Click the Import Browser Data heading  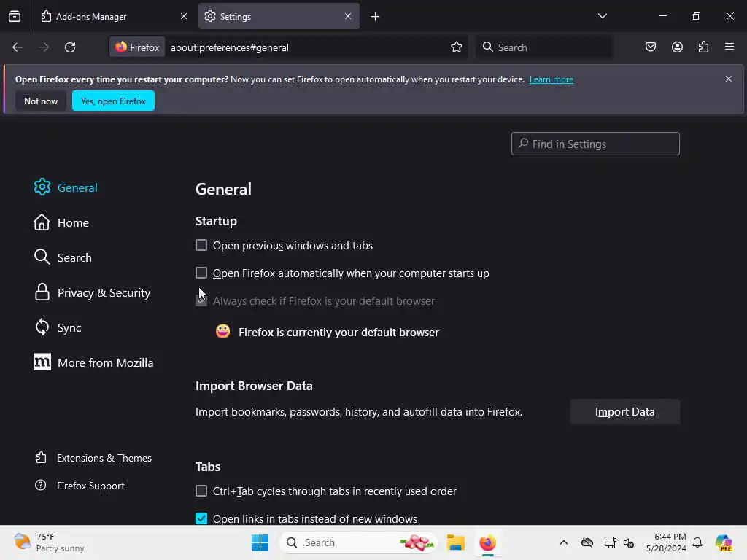(254, 386)
